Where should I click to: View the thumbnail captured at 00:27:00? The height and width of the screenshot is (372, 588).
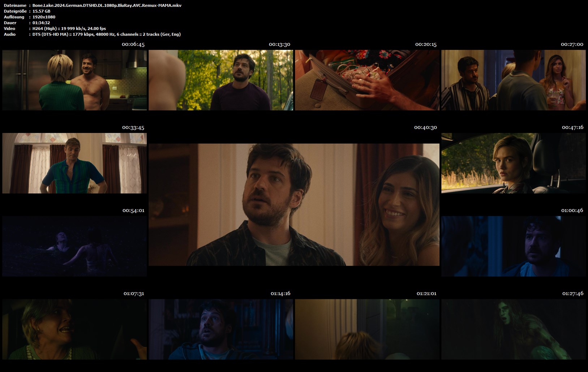point(514,80)
